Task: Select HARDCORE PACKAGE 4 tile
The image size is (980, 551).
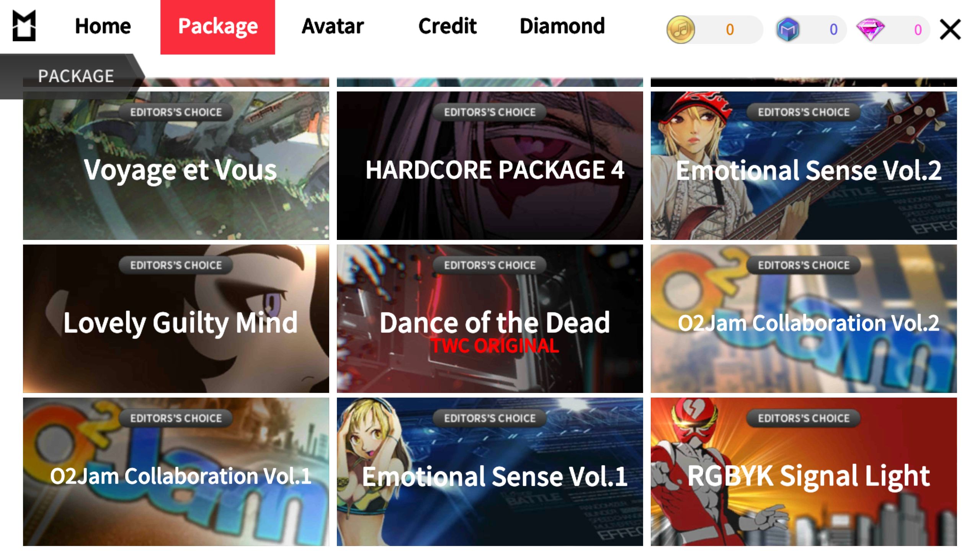Action: point(490,166)
